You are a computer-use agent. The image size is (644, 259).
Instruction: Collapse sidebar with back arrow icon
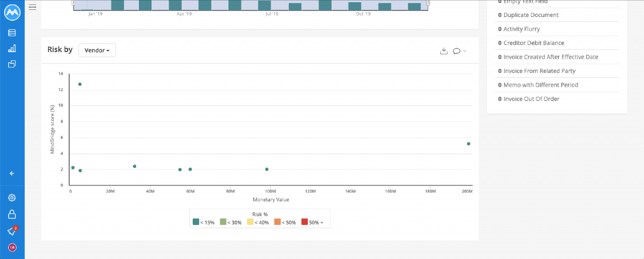pos(12,173)
